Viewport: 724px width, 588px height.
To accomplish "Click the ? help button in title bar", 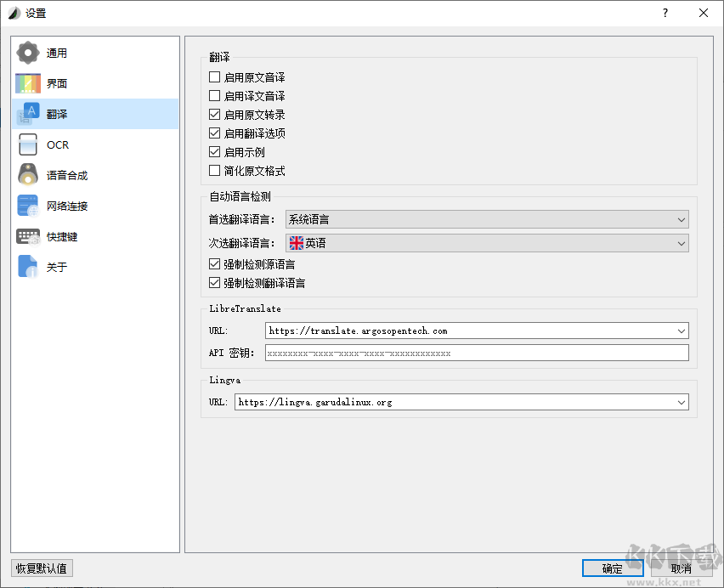I will point(665,13).
